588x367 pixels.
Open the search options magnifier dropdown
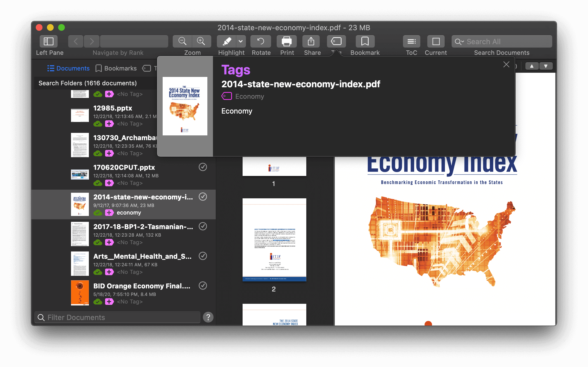click(459, 42)
